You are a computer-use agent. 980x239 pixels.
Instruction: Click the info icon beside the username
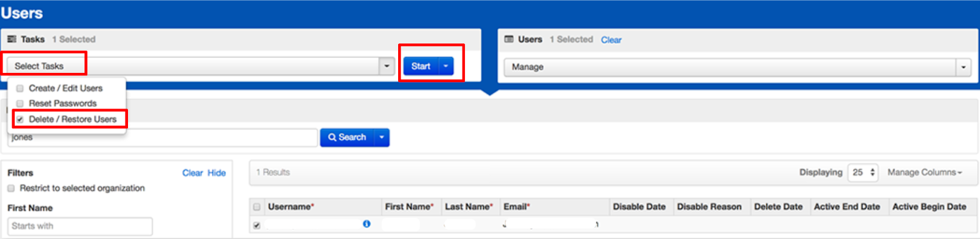366,224
